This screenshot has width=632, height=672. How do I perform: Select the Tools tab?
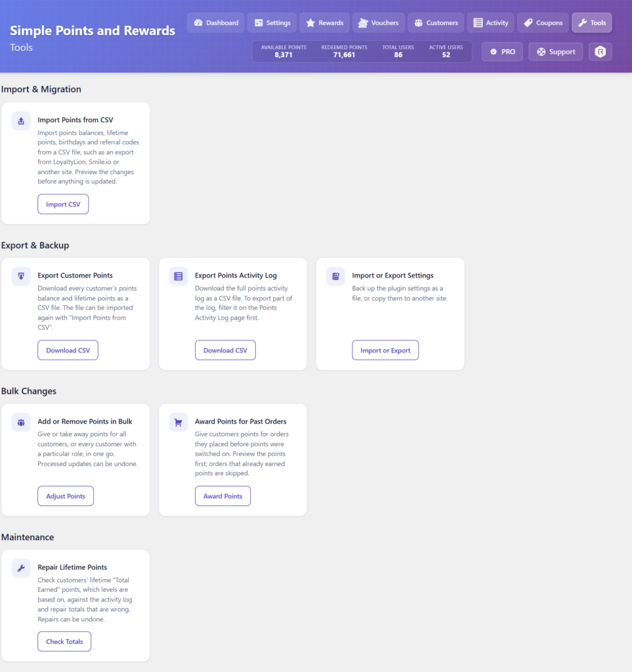[592, 23]
